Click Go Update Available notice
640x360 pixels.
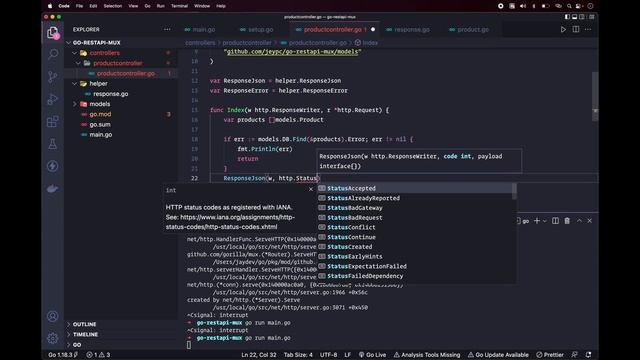click(498, 355)
